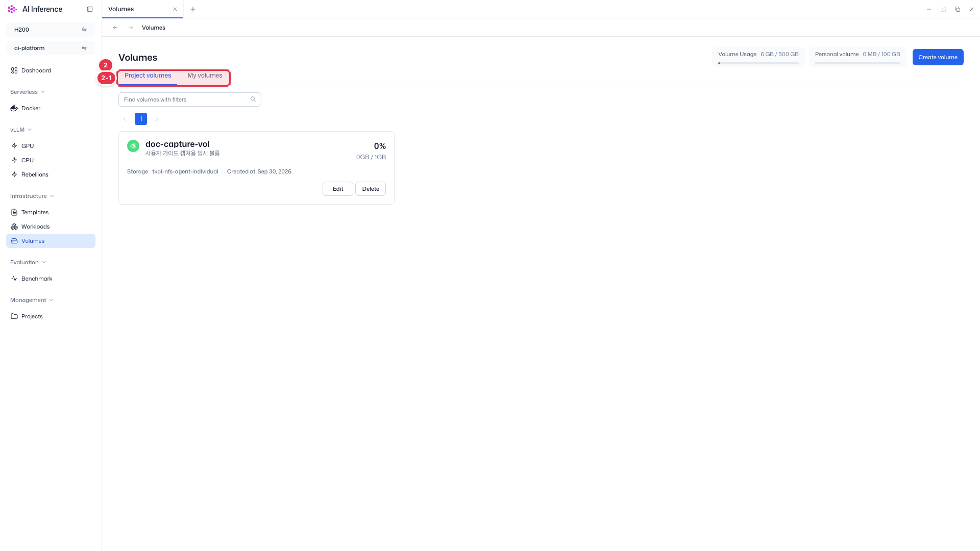Viewport: 980px width, 551px height.
Task: Delete the doc-capture-vol volume
Action: [371, 189]
